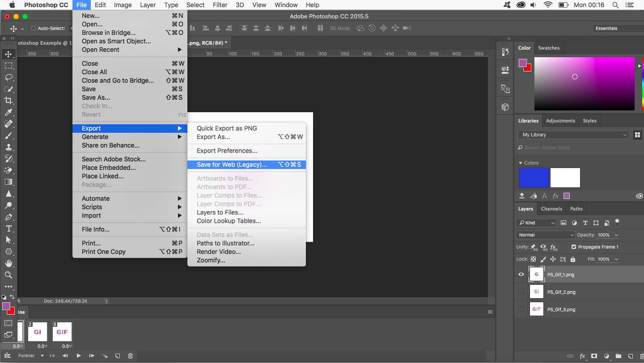This screenshot has height=363, width=644.
Task: Select the Crop tool
Action: click(8, 101)
